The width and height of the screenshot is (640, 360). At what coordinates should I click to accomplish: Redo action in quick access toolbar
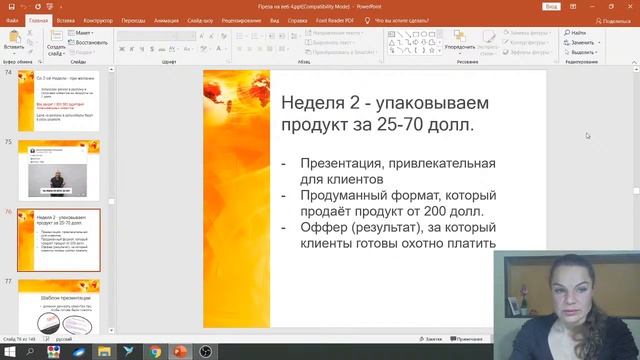pyautogui.click(x=38, y=7)
